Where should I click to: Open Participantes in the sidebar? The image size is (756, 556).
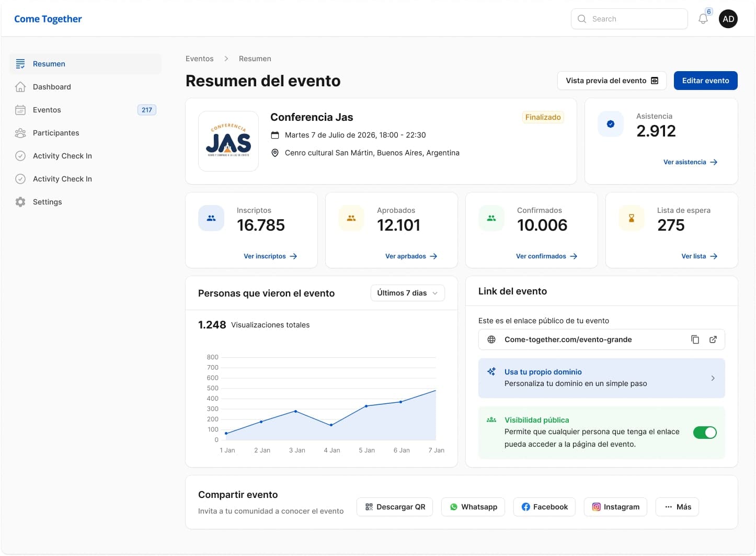pyautogui.click(x=85, y=133)
